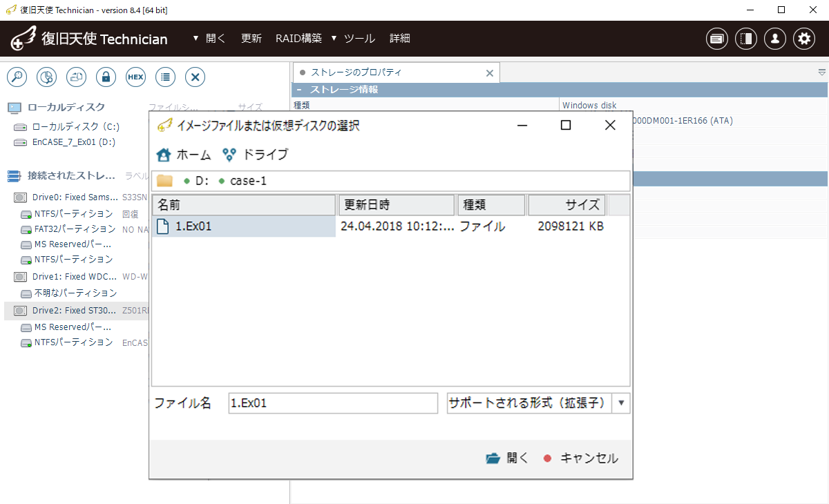Click the Drive1 Fixed WDC drive icon
Image resolution: width=829 pixels, height=504 pixels.
point(20,276)
